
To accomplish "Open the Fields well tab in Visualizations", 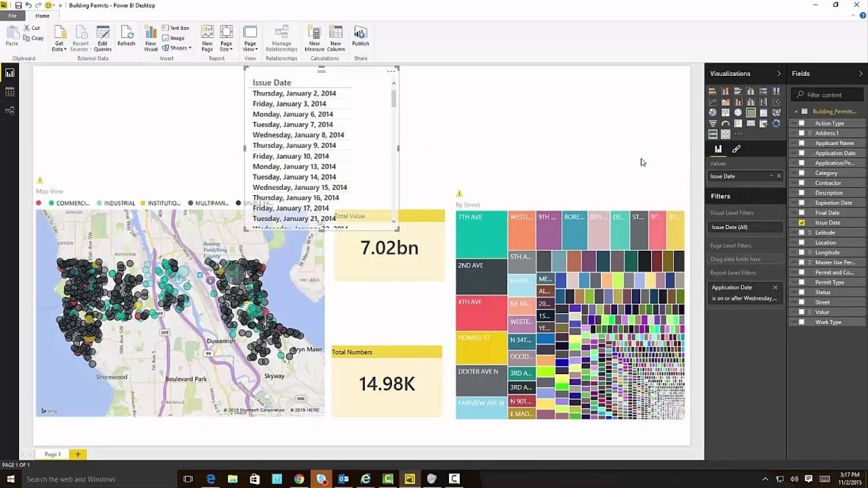I will (x=717, y=149).
